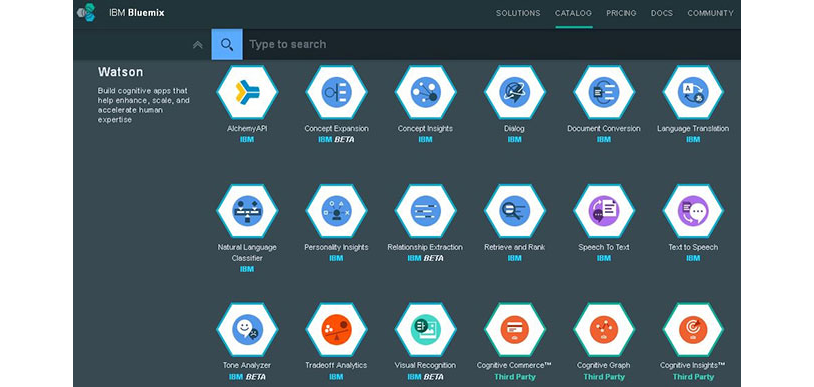Select the Tradeoff Analytics icon
This screenshot has width=814, height=387.
click(x=336, y=330)
